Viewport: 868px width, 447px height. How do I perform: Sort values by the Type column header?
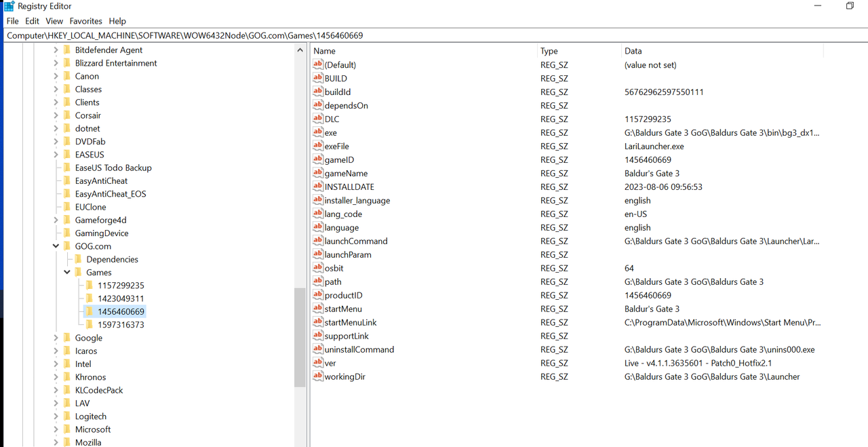pyautogui.click(x=578, y=51)
